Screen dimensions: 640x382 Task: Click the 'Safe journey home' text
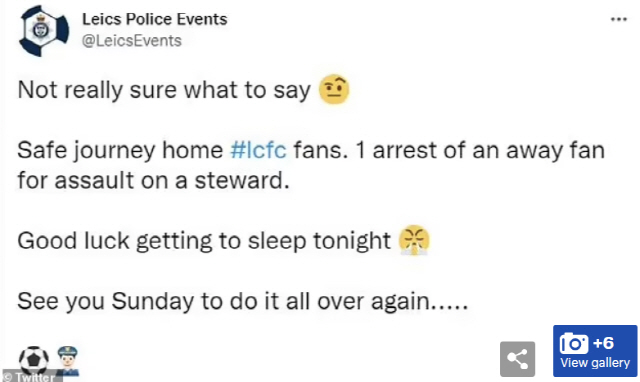[x=120, y=151]
